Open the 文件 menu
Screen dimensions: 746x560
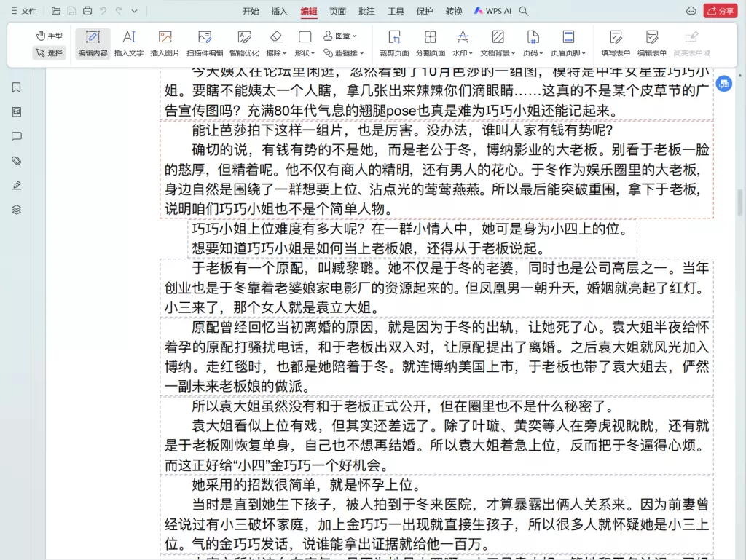(x=24, y=11)
